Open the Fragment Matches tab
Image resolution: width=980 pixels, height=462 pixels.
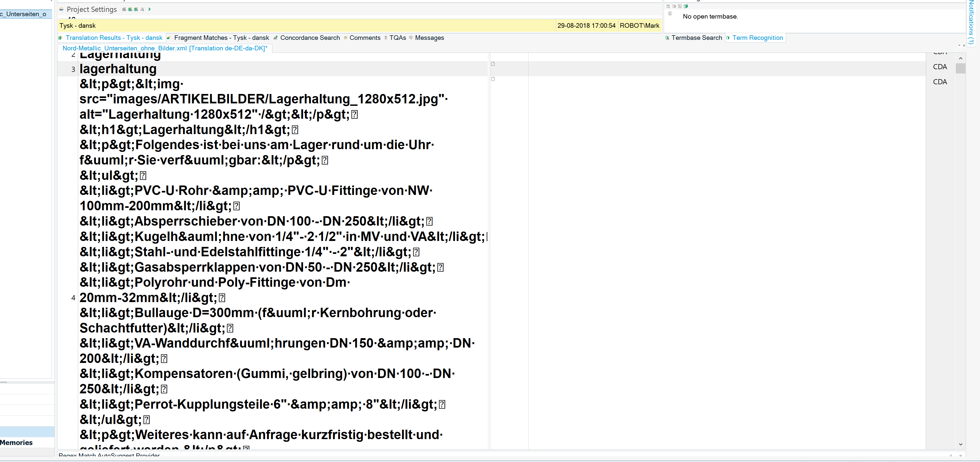[x=223, y=37]
